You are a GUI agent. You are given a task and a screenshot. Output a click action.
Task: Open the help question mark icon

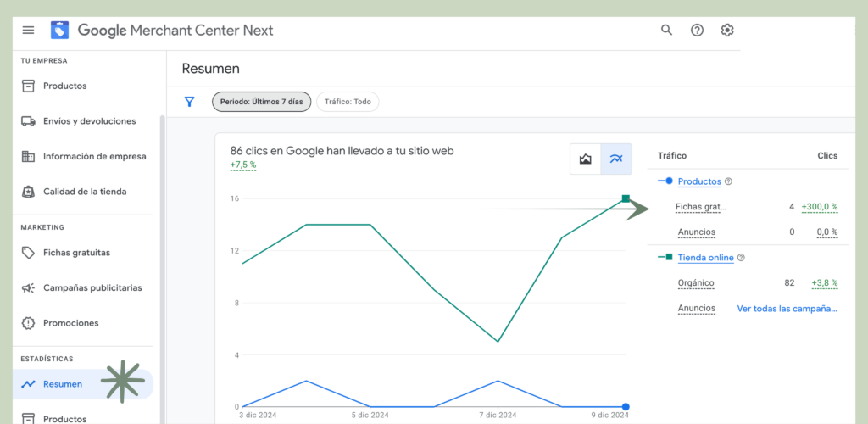point(697,30)
